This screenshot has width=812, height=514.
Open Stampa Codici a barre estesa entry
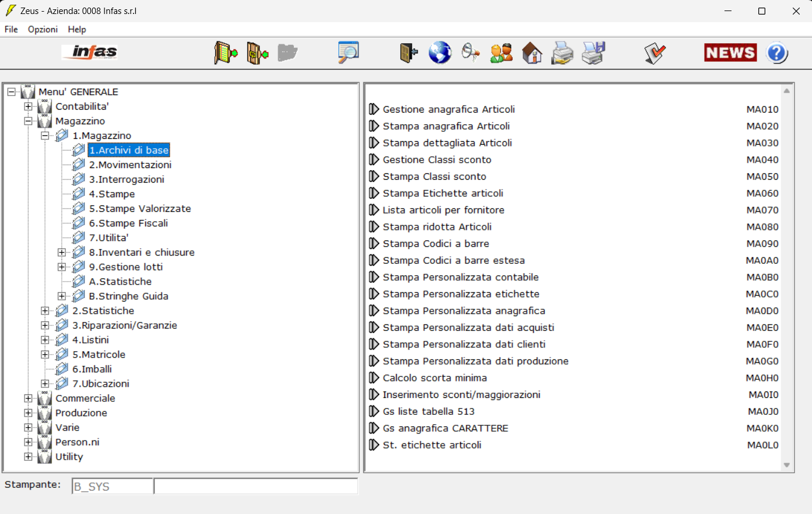pyautogui.click(x=454, y=260)
